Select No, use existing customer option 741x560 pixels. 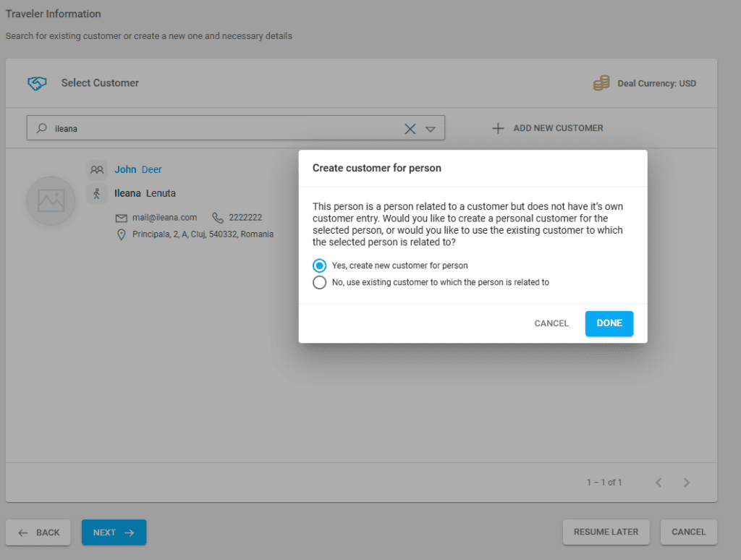click(x=319, y=282)
